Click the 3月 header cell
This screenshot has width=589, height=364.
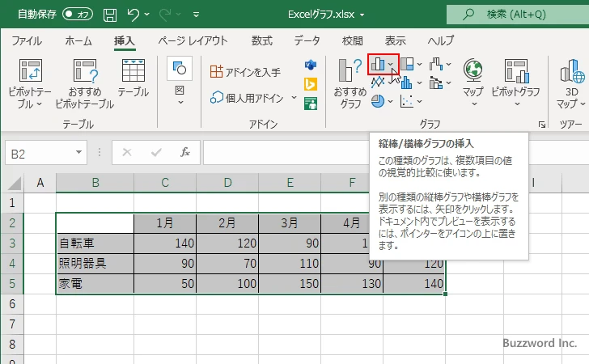point(290,223)
